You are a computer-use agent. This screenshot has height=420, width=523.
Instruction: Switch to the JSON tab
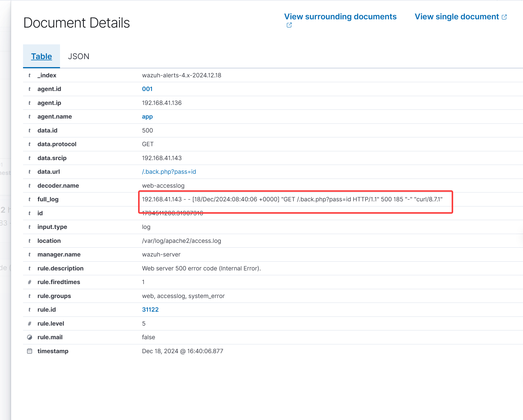tap(78, 56)
